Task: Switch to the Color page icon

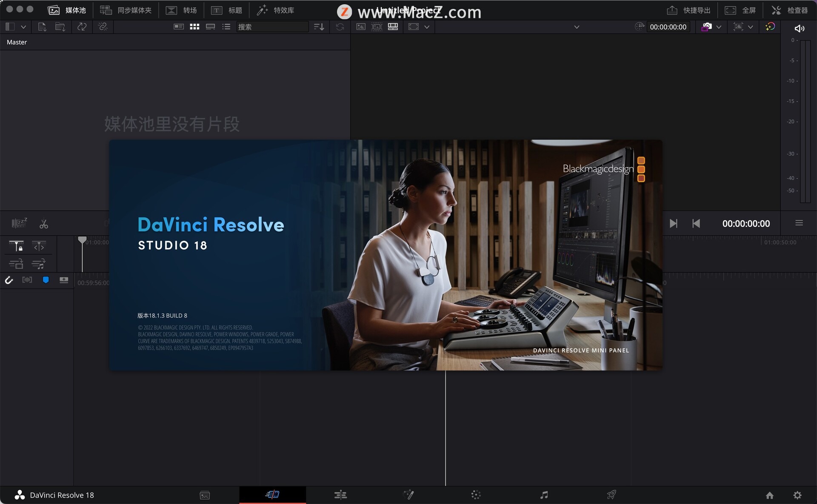Action: point(476,495)
